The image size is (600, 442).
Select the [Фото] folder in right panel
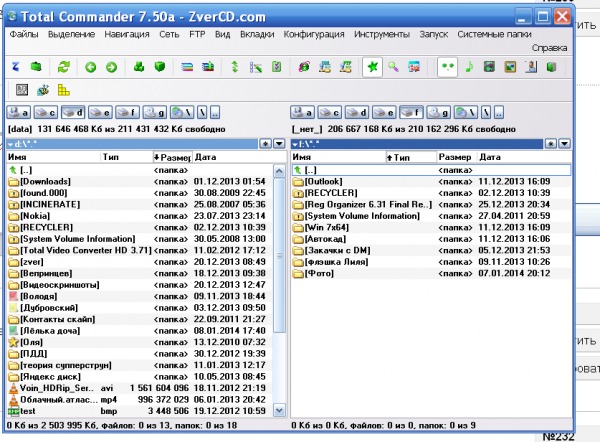(x=431, y=273)
